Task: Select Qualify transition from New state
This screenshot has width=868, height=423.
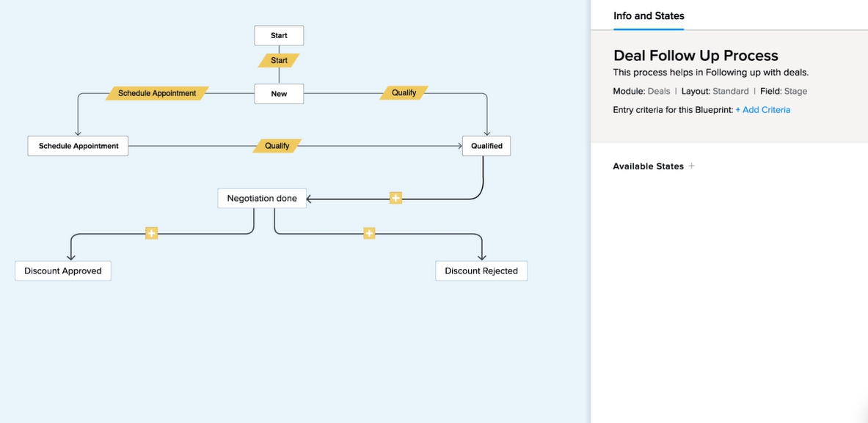Action: [x=404, y=93]
